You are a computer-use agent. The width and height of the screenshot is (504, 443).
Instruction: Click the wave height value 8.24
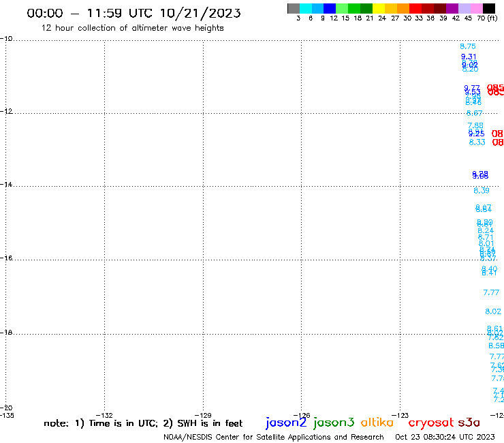pyautogui.click(x=486, y=230)
